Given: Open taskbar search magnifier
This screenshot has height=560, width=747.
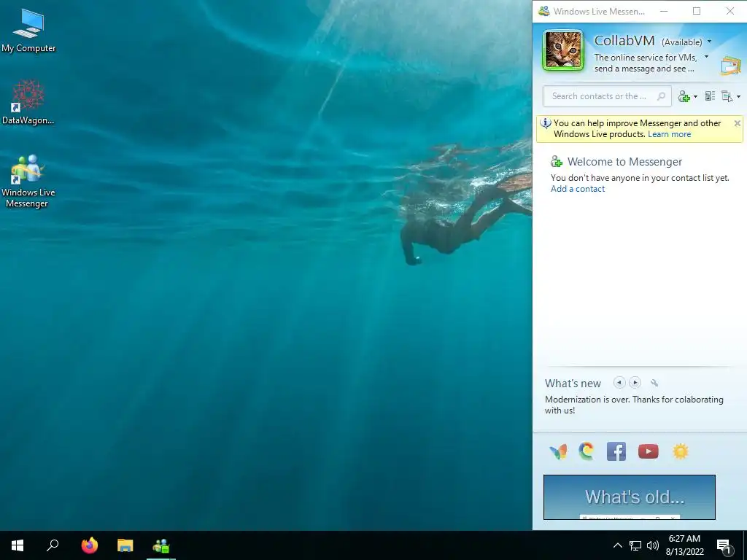Looking at the screenshot, I should (53, 545).
